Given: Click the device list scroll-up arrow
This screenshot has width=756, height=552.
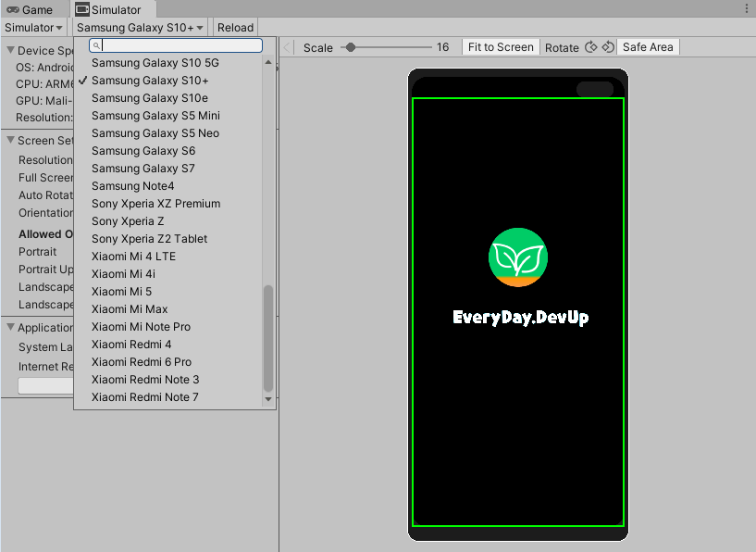Looking at the screenshot, I should (x=268, y=62).
